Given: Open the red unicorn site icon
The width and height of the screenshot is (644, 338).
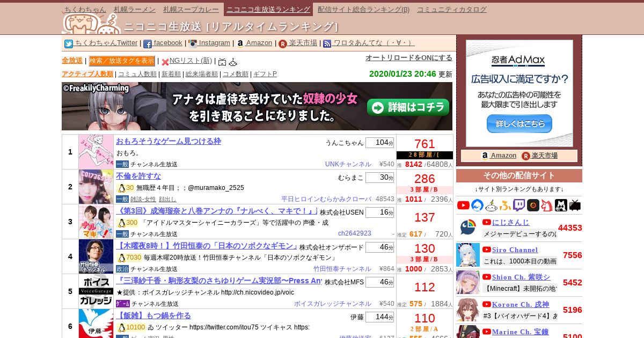Looking at the screenshot, I should click(x=547, y=205).
